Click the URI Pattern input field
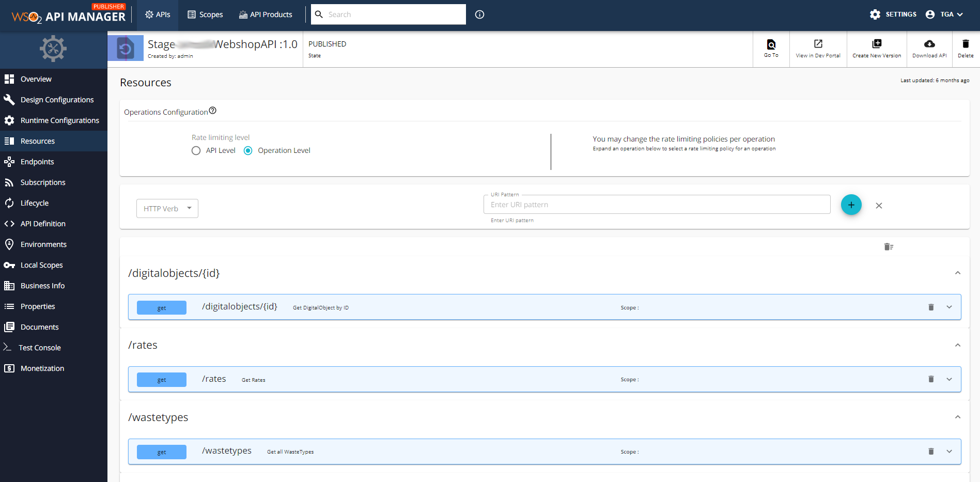The image size is (980, 482). 656,205
